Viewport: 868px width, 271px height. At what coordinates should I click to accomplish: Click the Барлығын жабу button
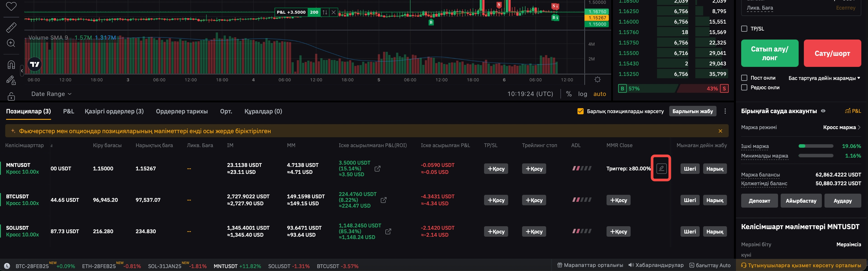[x=692, y=111]
